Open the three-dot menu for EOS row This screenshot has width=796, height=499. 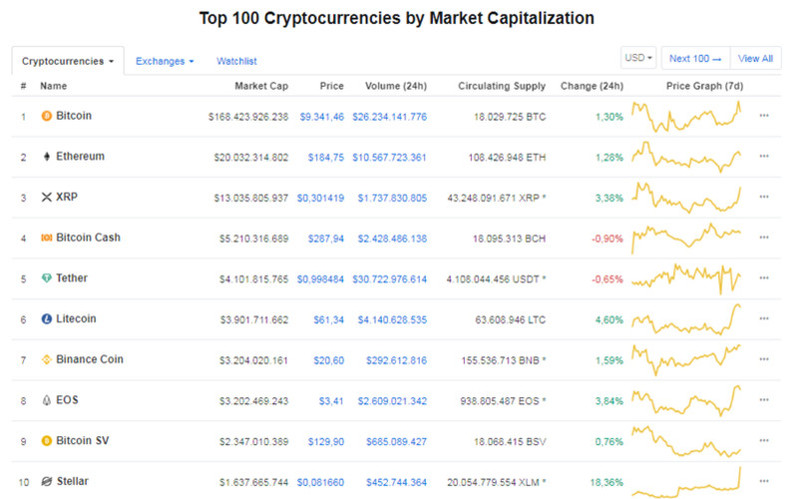(x=764, y=400)
